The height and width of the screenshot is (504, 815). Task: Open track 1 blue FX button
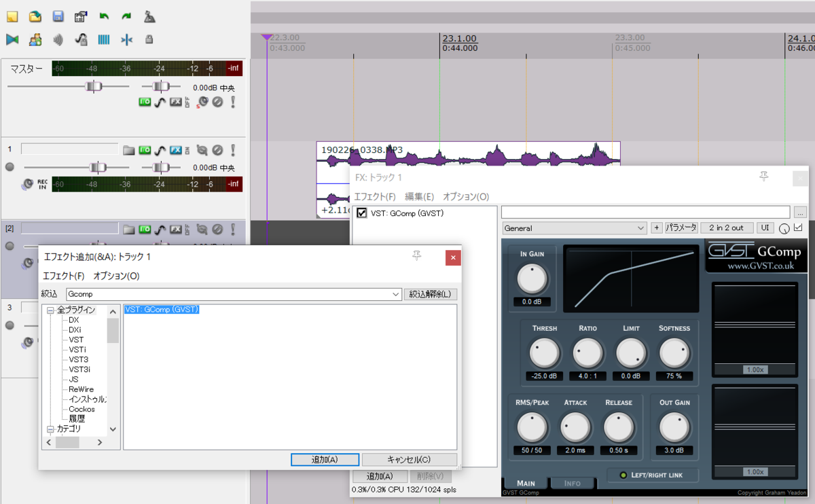pyautogui.click(x=176, y=150)
